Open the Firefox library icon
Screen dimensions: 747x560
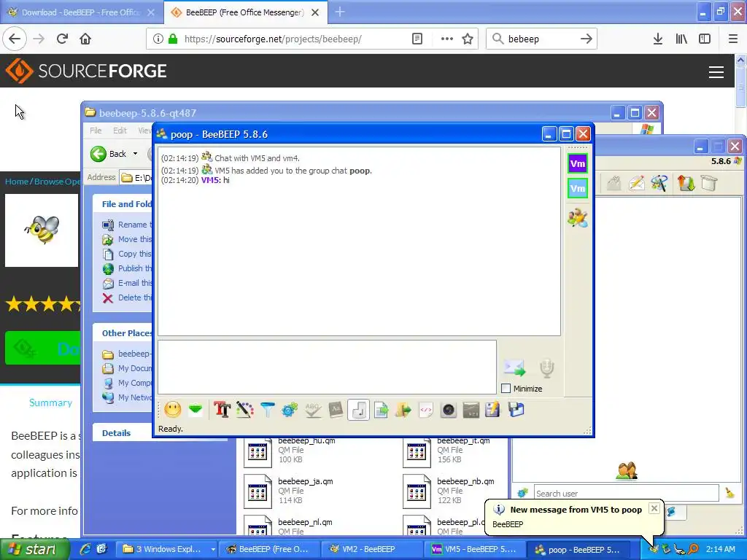pos(681,39)
